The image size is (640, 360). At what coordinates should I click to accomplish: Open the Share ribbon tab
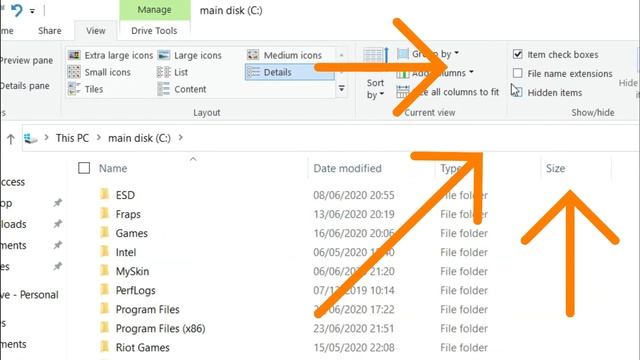[50, 31]
